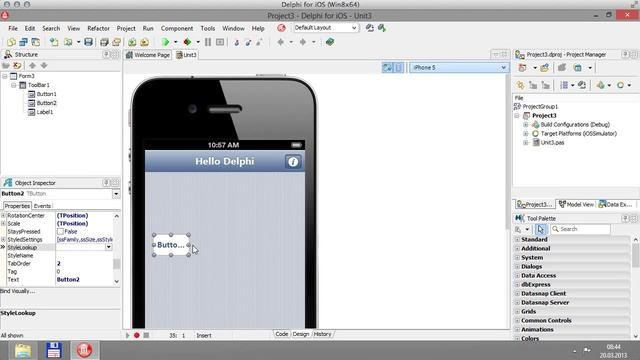
Task: Open the Object Inspector component selector dropdown
Action: [116, 194]
